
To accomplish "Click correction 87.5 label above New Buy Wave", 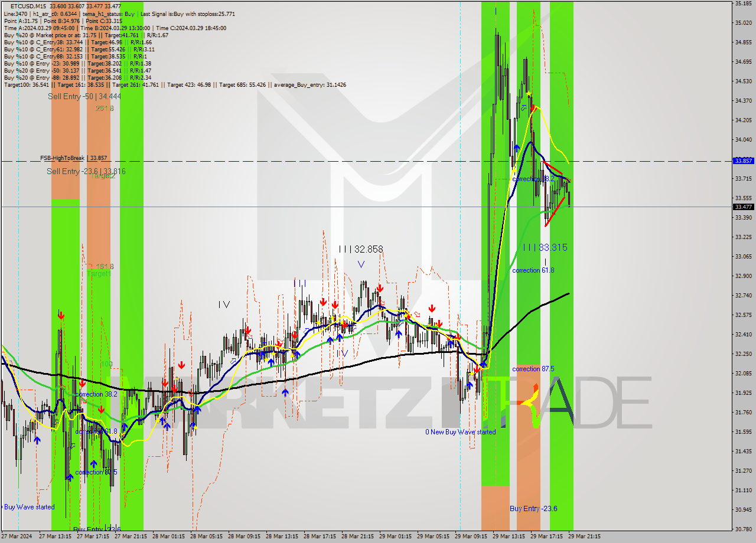I will [x=533, y=369].
